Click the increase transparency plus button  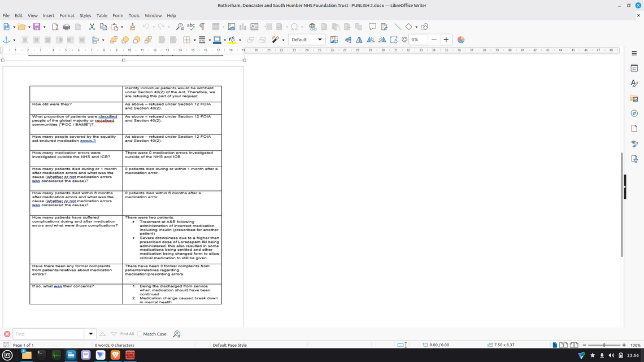(x=446, y=40)
